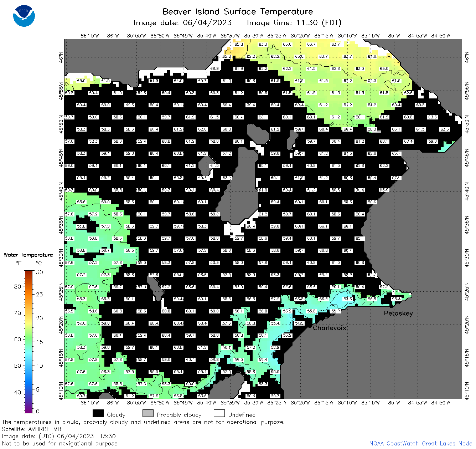This screenshot has height=449, width=476.
Task: Click the NOAA logo
Action: 24,16
